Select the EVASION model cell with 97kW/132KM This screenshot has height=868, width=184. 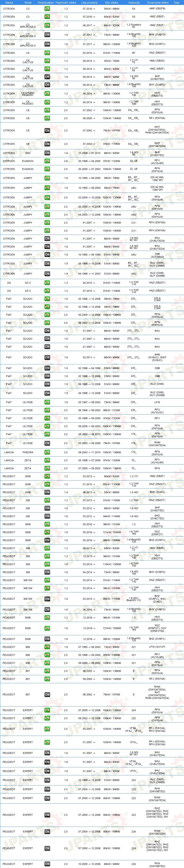pos(28,161)
